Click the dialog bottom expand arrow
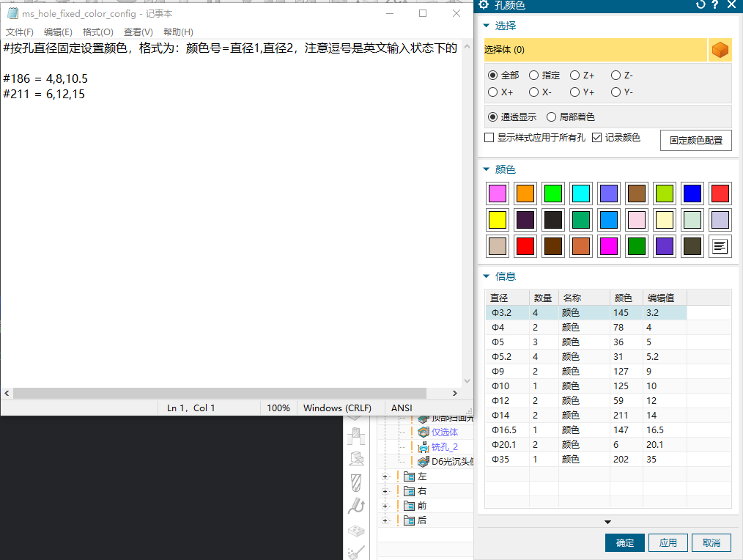 [607, 522]
